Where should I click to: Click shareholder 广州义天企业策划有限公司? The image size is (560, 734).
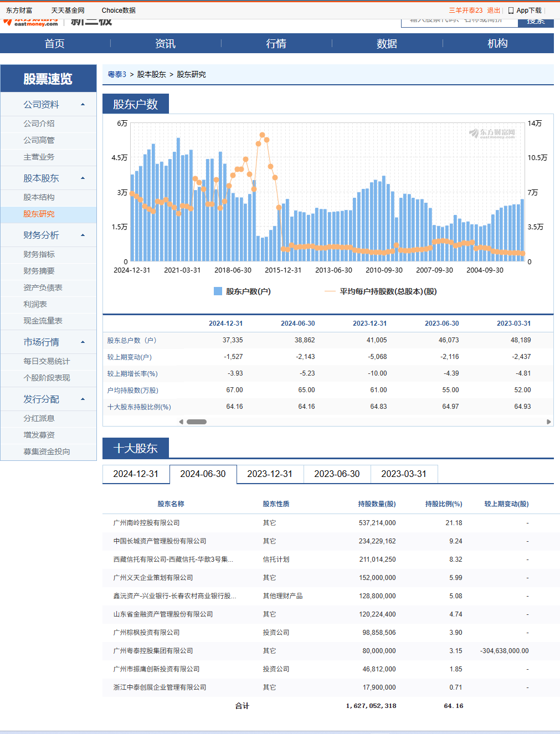pyautogui.click(x=153, y=578)
